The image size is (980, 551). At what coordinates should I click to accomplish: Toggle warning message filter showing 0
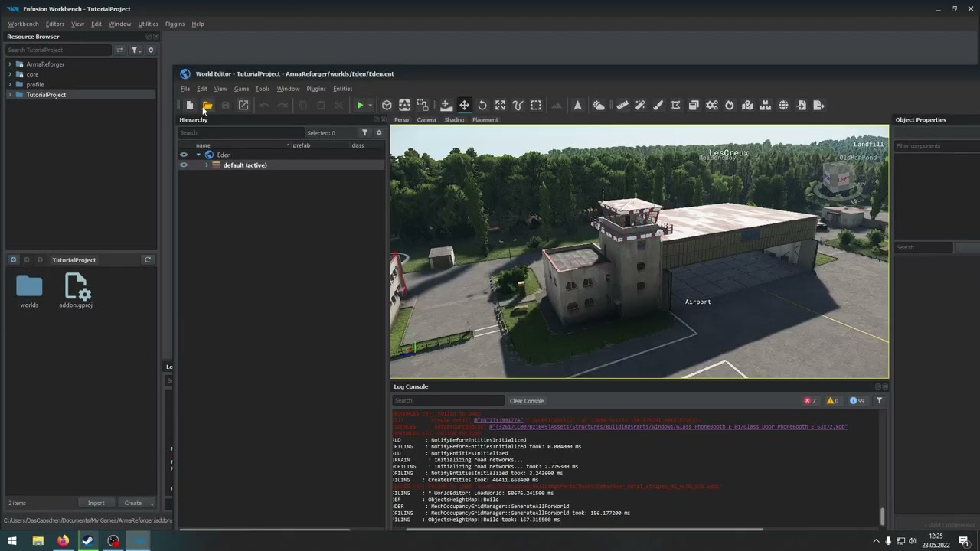832,401
